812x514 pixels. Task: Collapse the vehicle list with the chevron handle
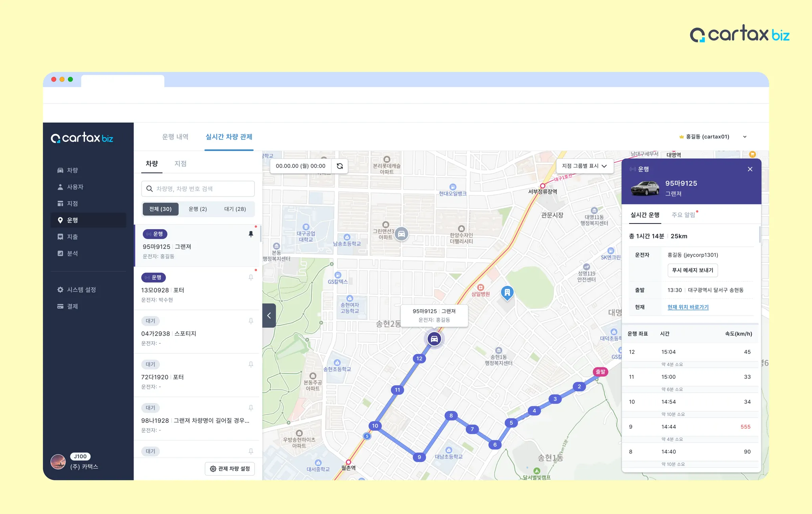(x=269, y=315)
